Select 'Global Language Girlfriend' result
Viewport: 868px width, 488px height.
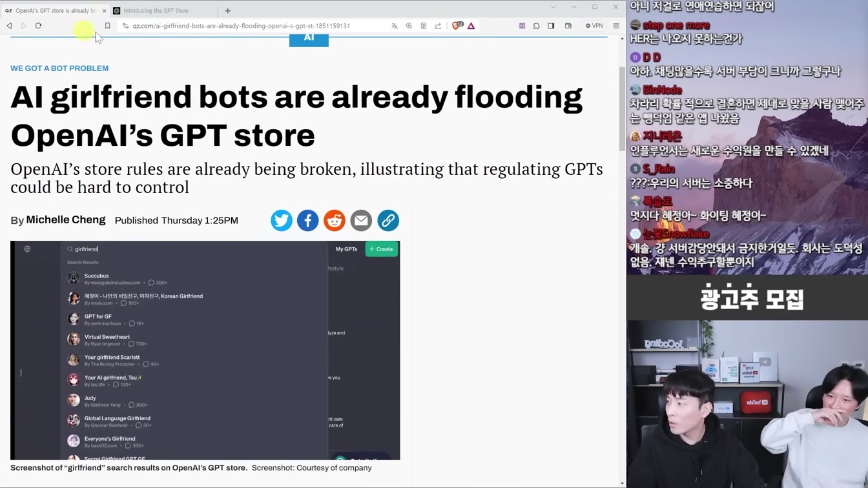pos(194,422)
